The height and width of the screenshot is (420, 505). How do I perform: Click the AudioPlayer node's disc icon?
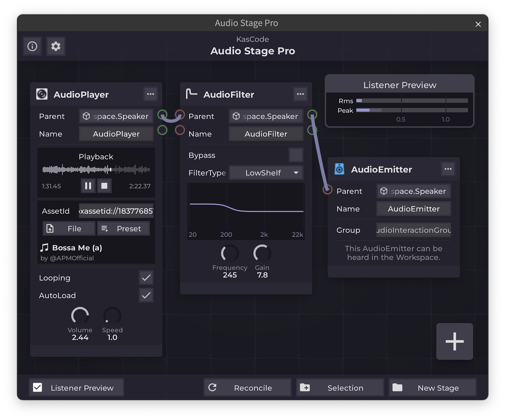coord(42,94)
